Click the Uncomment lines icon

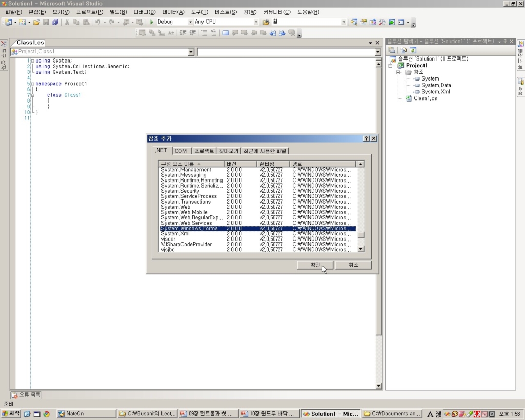214,33
